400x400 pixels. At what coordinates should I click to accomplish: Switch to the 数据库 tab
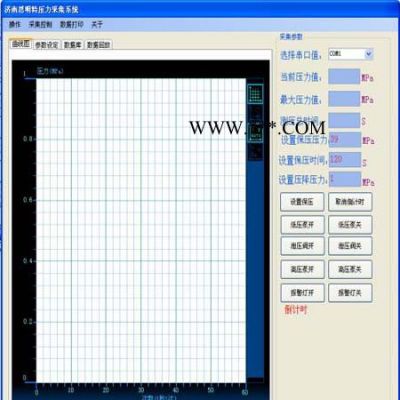[72, 45]
